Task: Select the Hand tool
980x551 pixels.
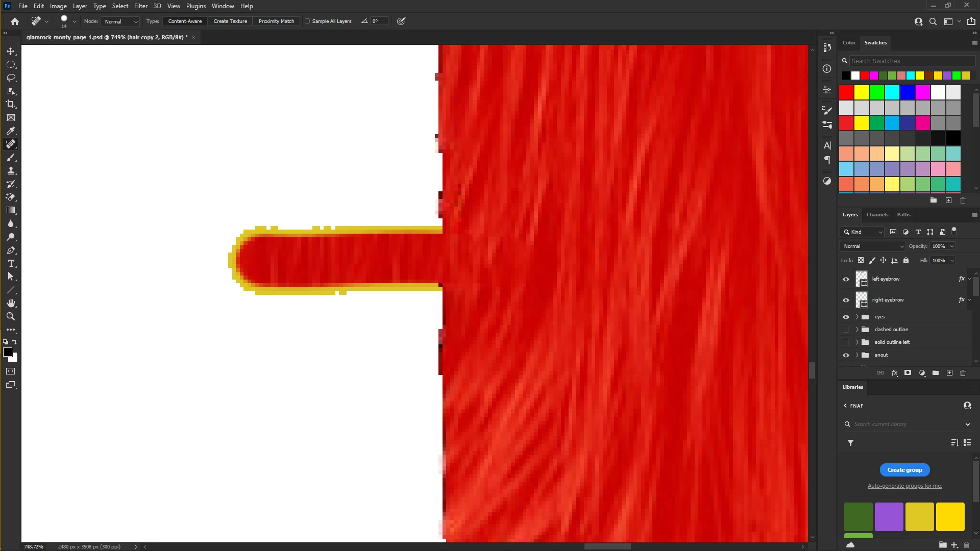Action: [x=11, y=303]
